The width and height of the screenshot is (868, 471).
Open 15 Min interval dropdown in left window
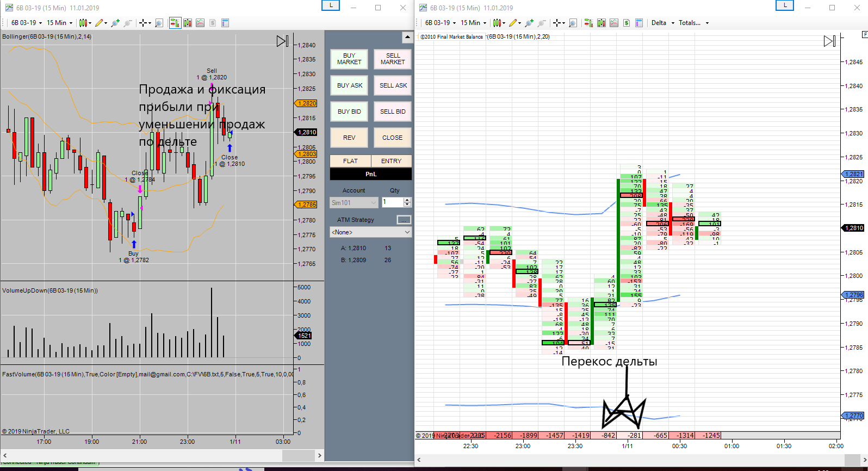(x=60, y=23)
